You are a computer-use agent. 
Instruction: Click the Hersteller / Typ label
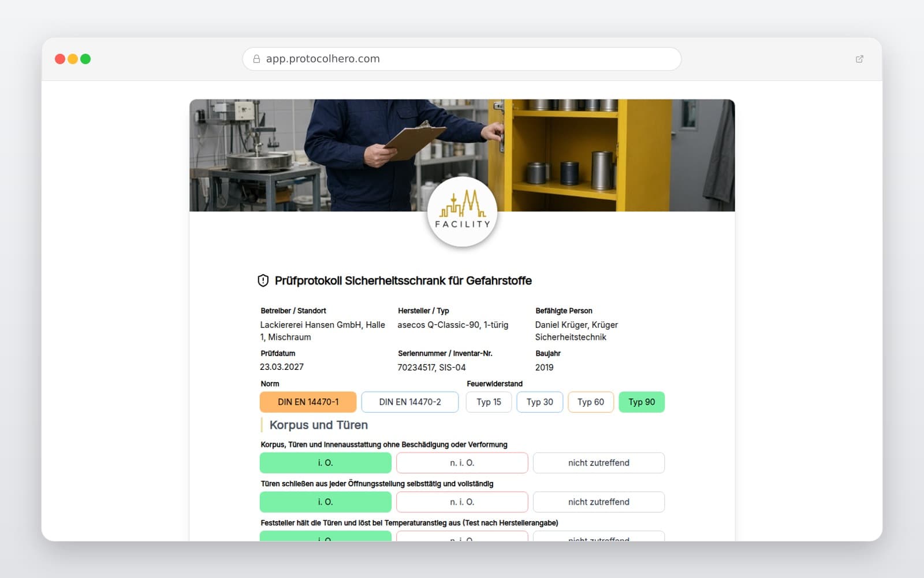pyautogui.click(x=423, y=311)
